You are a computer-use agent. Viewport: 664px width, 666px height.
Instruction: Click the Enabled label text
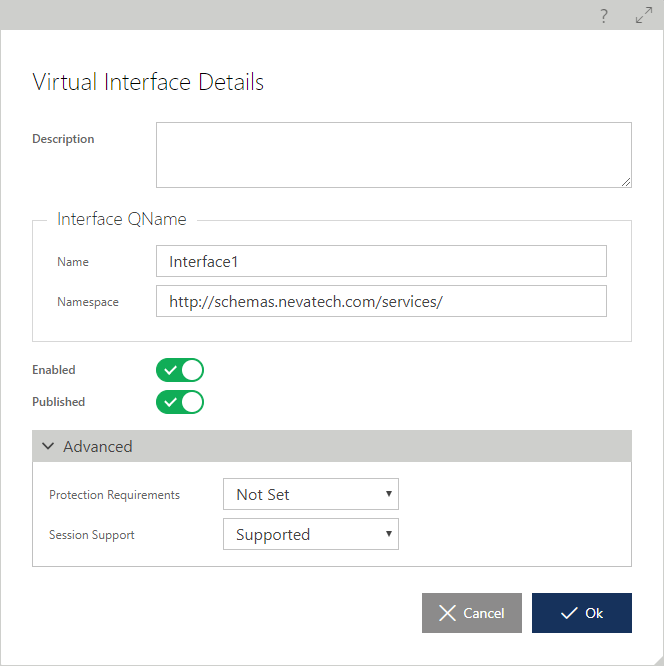tap(54, 370)
